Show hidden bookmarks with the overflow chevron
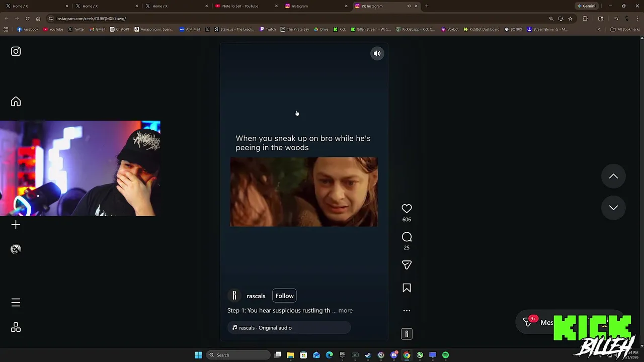644x362 pixels. pos(599,29)
